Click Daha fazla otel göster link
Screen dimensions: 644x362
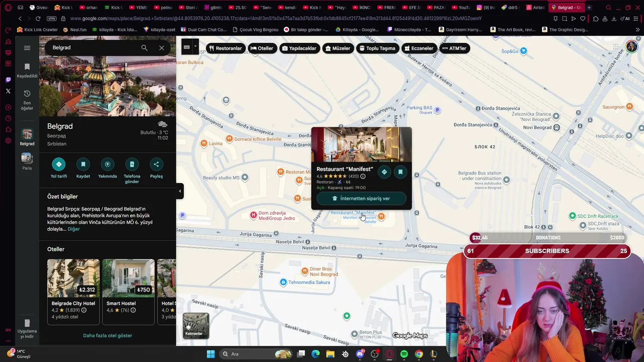108,335
